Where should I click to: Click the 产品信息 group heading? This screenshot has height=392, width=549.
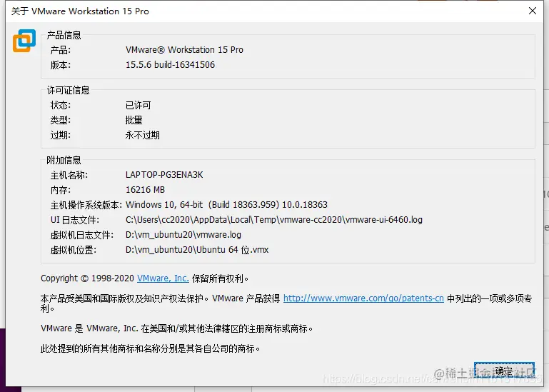pos(64,35)
